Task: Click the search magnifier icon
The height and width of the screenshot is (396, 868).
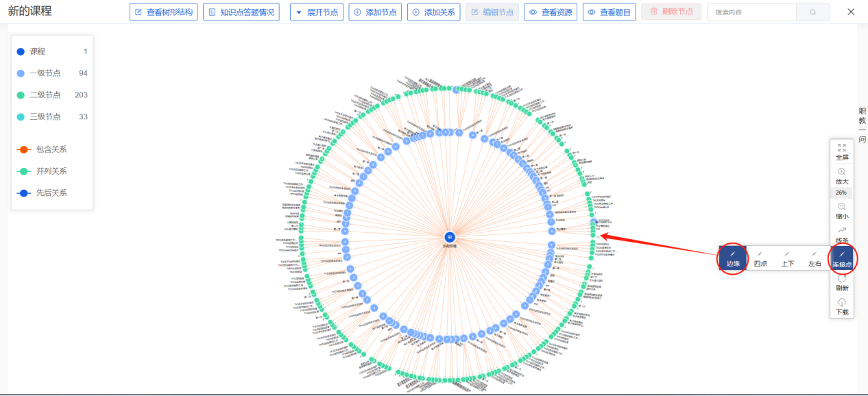Action: (x=812, y=12)
